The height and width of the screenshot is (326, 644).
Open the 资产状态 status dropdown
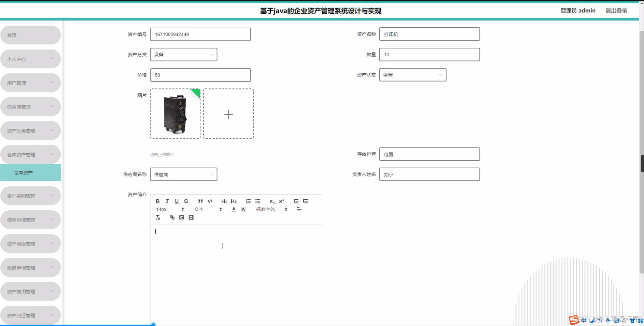pyautogui.click(x=412, y=75)
